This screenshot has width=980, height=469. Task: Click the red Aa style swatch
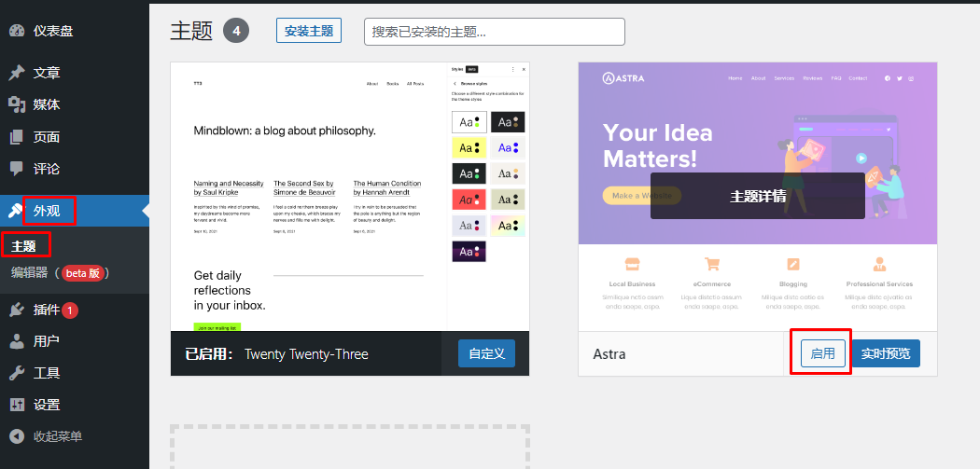point(469,200)
